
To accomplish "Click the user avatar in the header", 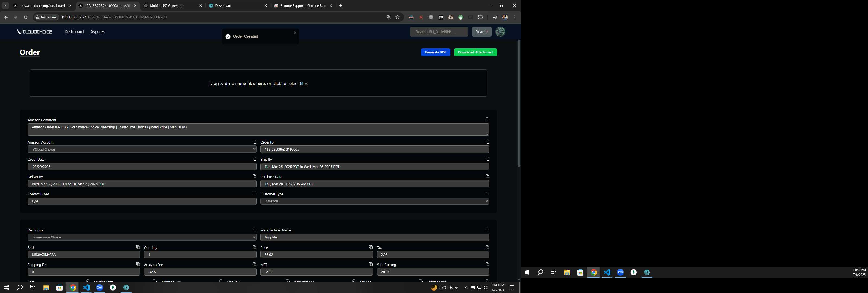I will tap(500, 32).
